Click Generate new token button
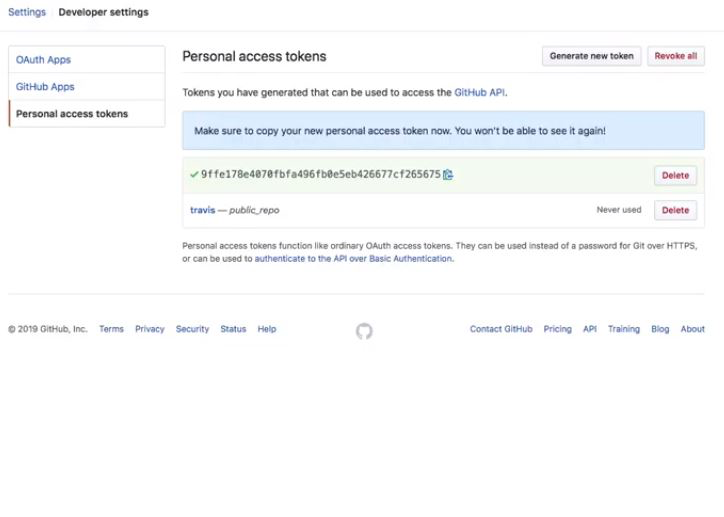The width and height of the screenshot is (724, 517). 591,56
